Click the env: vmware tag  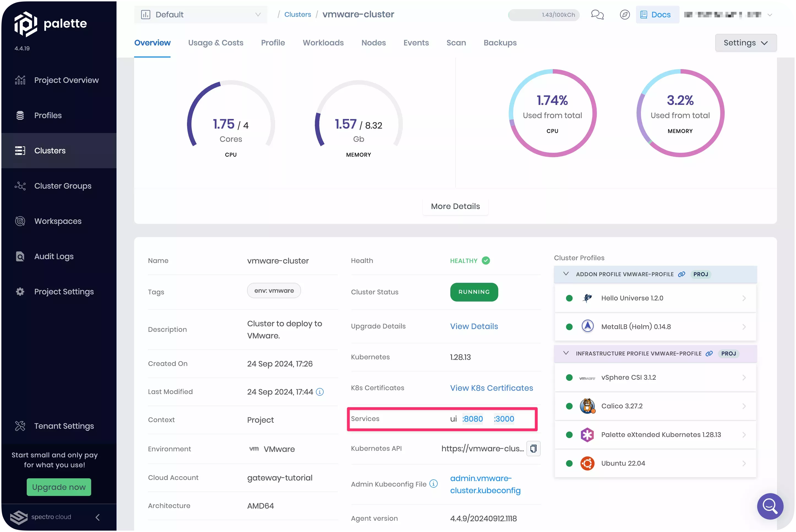click(x=274, y=291)
